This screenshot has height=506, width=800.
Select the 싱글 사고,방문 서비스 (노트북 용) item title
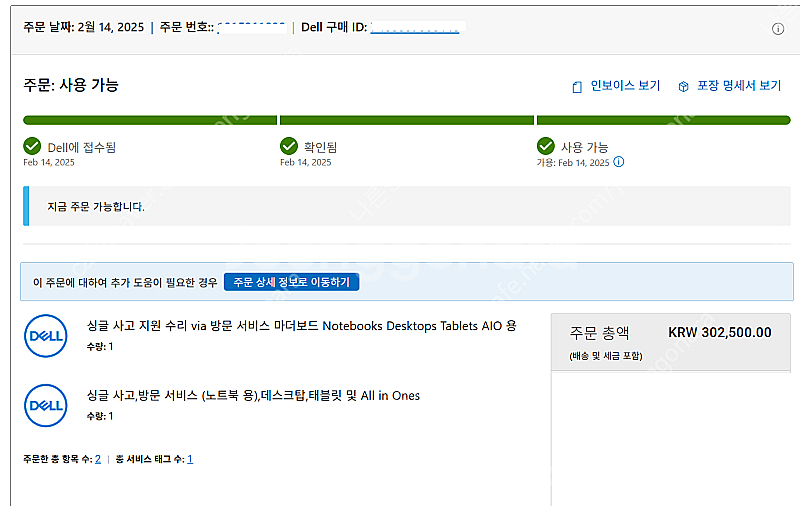click(253, 395)
